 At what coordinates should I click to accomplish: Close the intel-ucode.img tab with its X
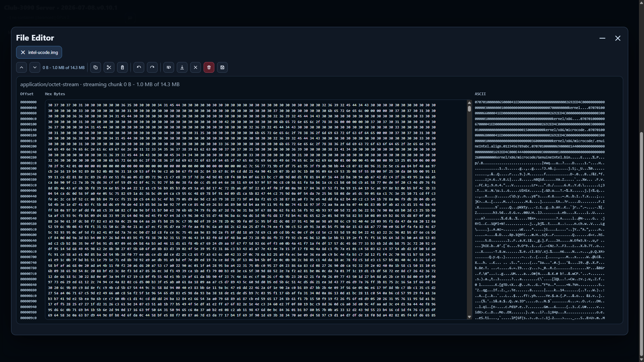(x=23, y=52)
